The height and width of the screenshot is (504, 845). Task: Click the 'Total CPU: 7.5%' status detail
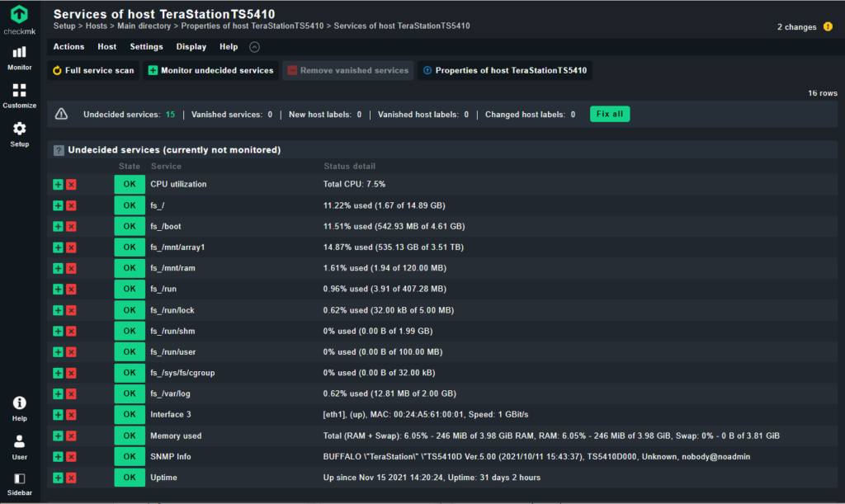(354, 184)
